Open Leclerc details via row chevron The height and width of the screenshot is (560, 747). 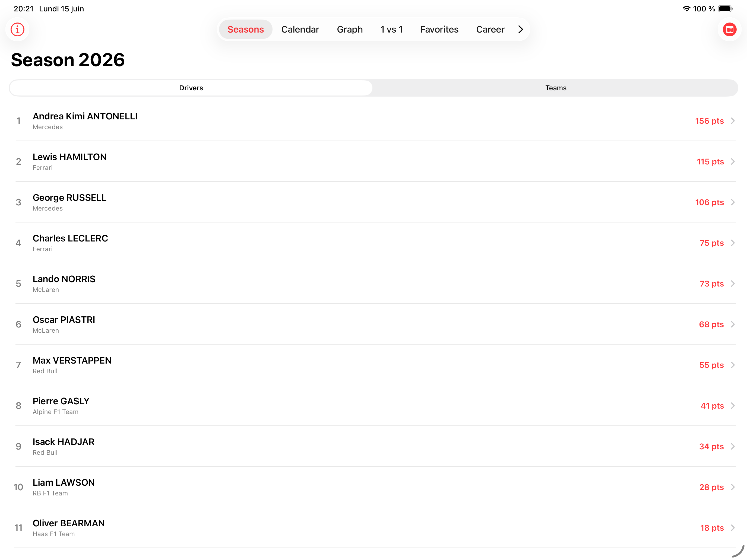pyautogui.click(x=733, y=243)
